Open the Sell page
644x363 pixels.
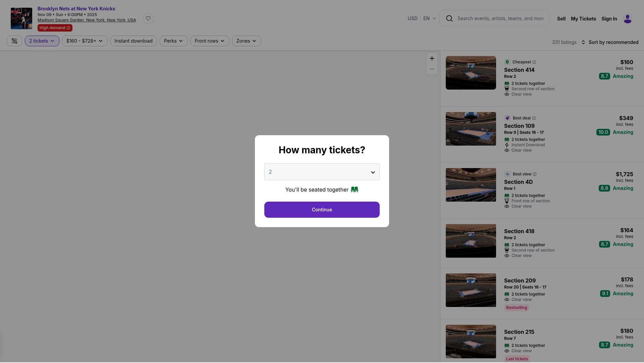[x=561, y=19]
